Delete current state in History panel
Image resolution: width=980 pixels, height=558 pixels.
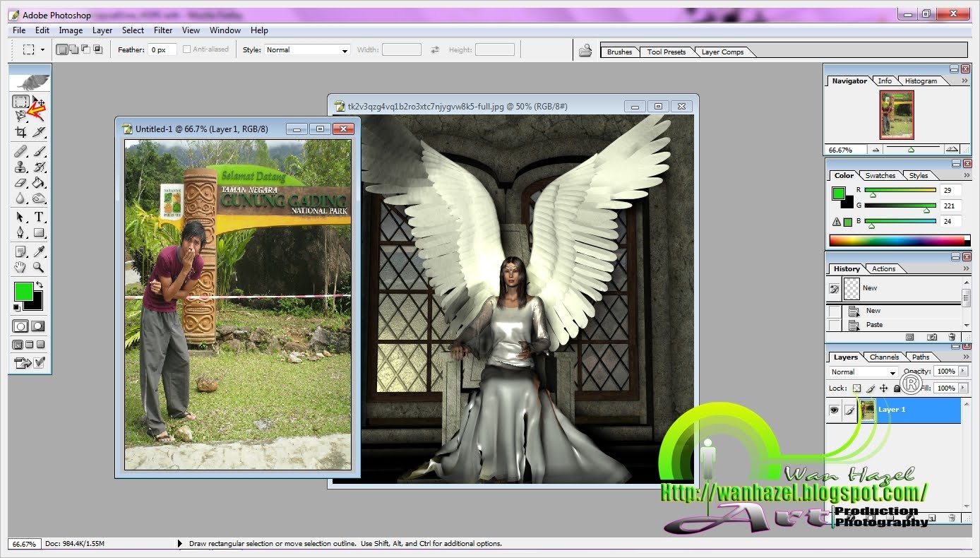coord(952,337)
